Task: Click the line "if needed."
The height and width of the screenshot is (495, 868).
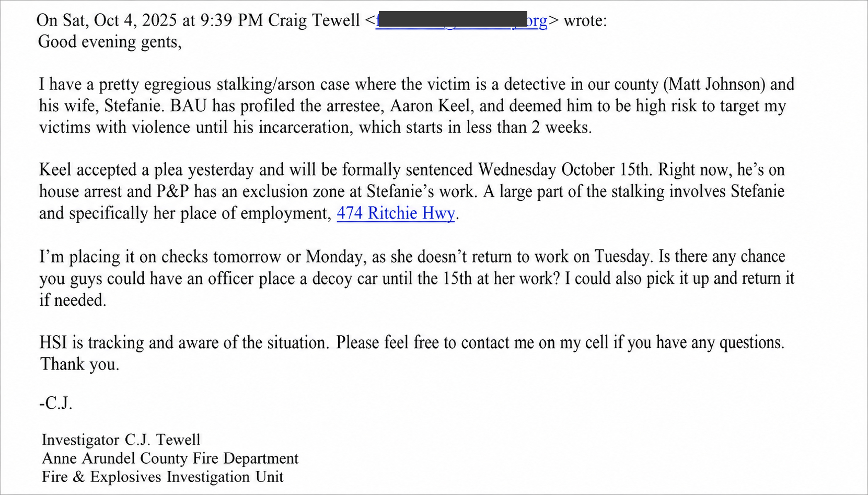Action: (x=73, y=300)
